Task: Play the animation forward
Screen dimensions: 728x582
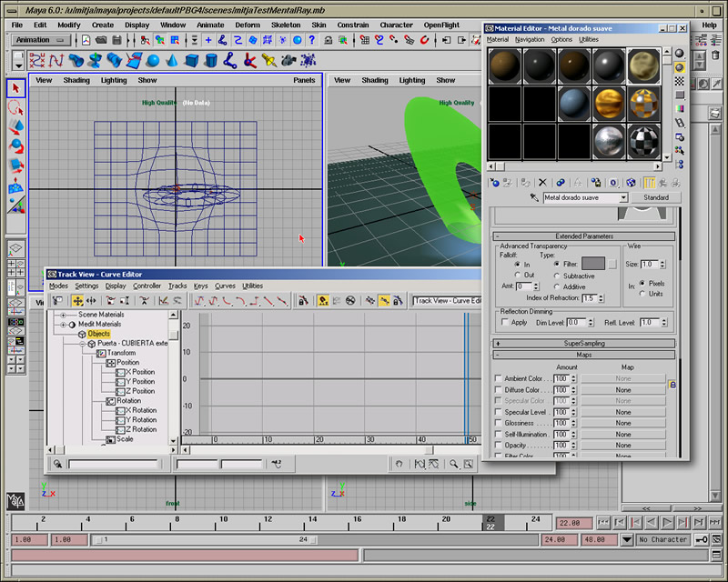Action: 668,523
